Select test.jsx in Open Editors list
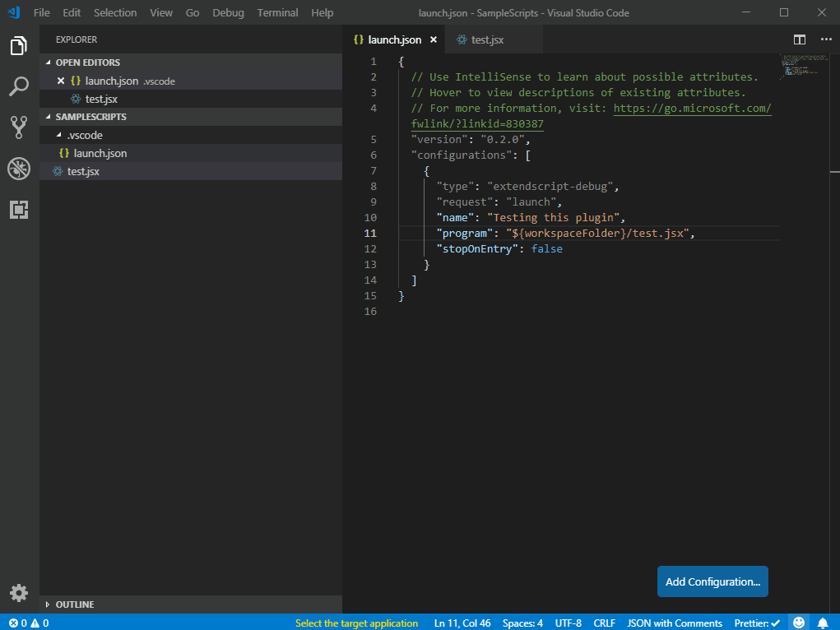The height and width of the screenshot is (630, 840). [191, 100]
